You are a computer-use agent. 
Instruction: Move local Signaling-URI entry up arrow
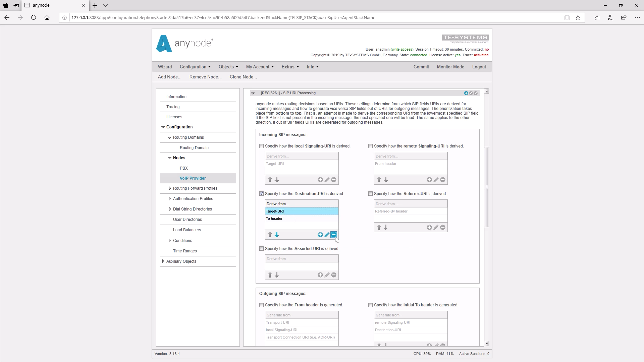pos(270,180)
